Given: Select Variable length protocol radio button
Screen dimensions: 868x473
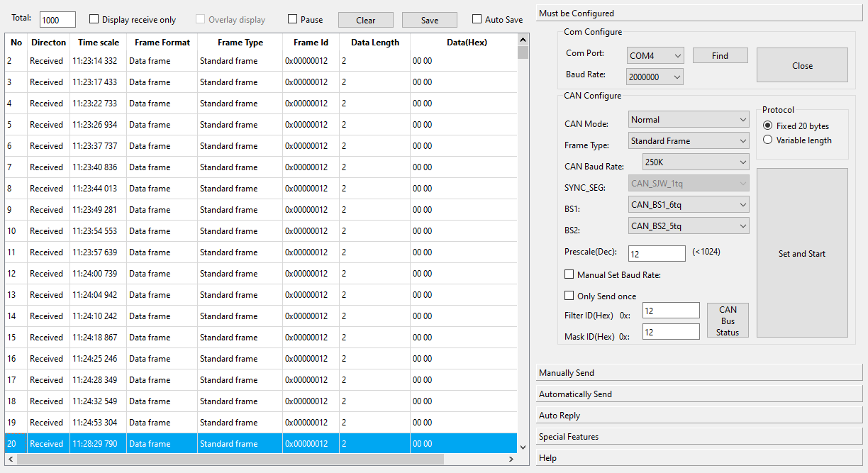Looking at the screenshot, I should click(767, 140).
